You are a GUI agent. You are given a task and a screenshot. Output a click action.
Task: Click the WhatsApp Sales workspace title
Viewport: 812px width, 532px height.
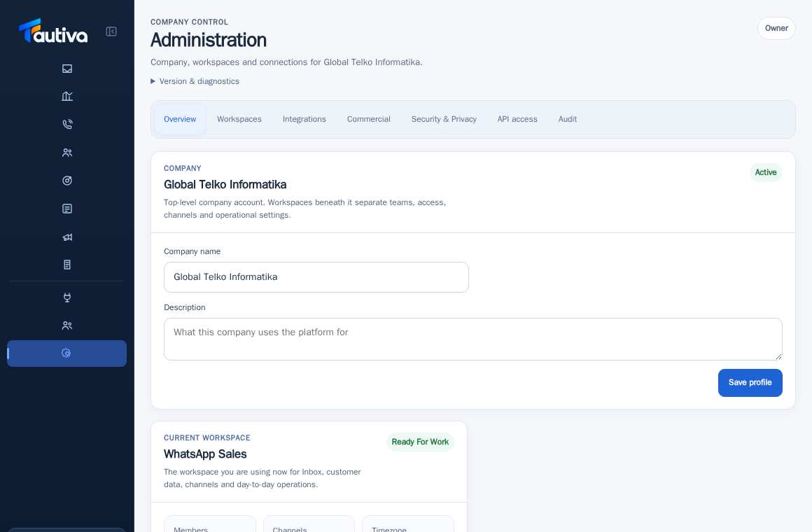205,454
